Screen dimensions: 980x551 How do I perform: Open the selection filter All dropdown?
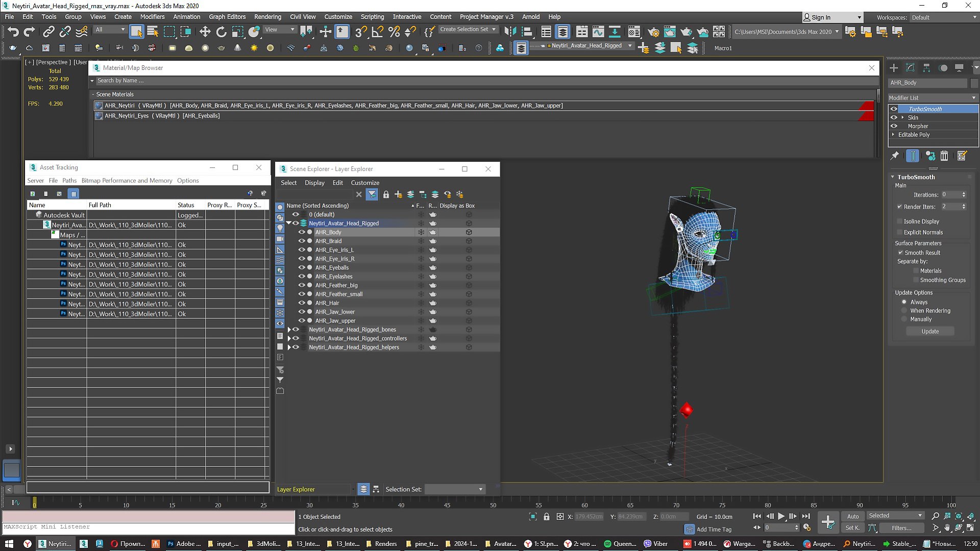(x=110, y=30)
